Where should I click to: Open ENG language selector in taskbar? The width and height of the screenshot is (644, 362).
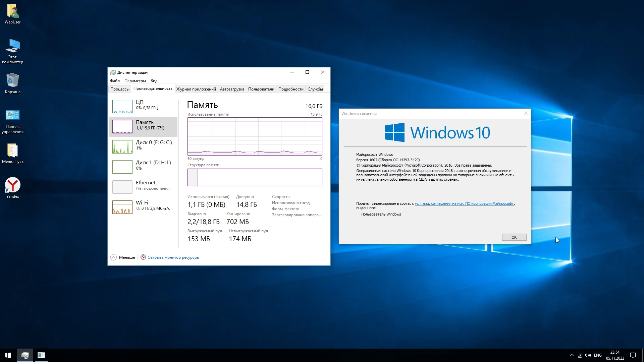[598, 355]
